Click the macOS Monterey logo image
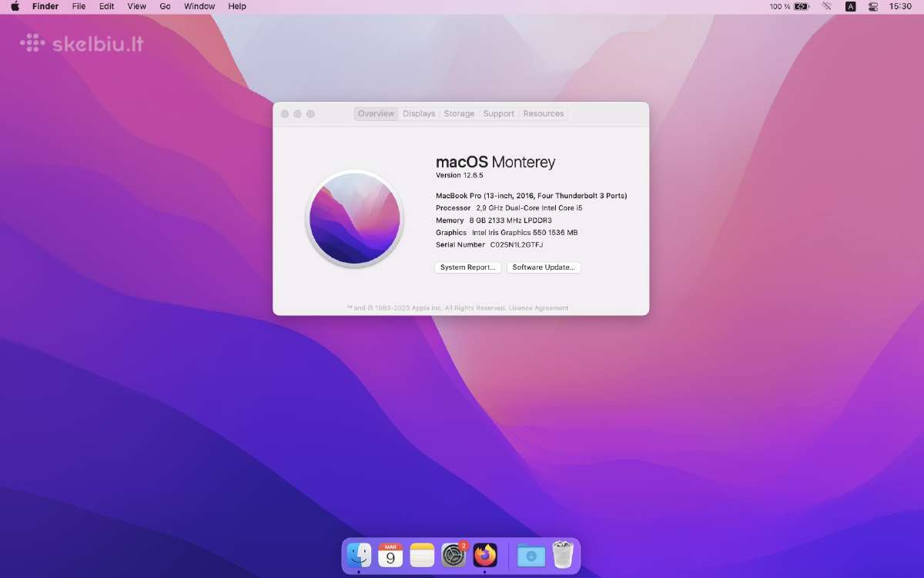924x578 pixels. click(x=355, y=218)
